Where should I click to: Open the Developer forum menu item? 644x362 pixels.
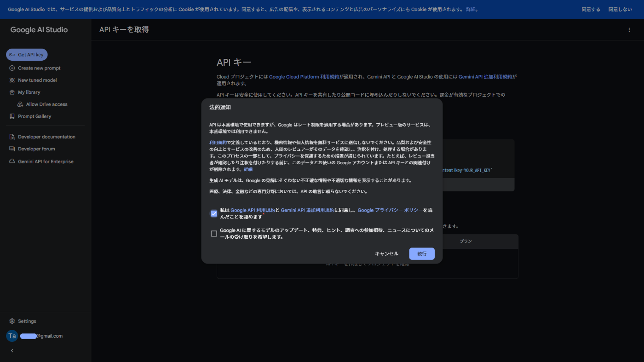(36, 149)
